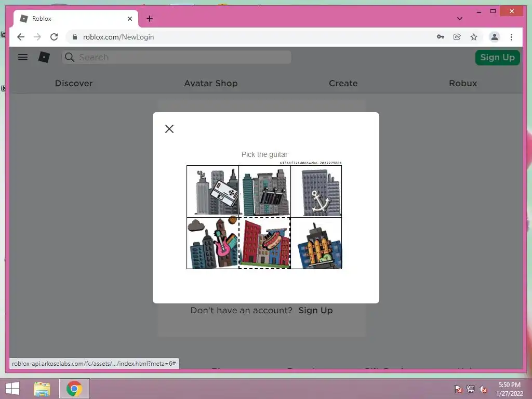Open Chrome three-dot menu
This screenshot has height=399, width=532.
click(511, 37)
